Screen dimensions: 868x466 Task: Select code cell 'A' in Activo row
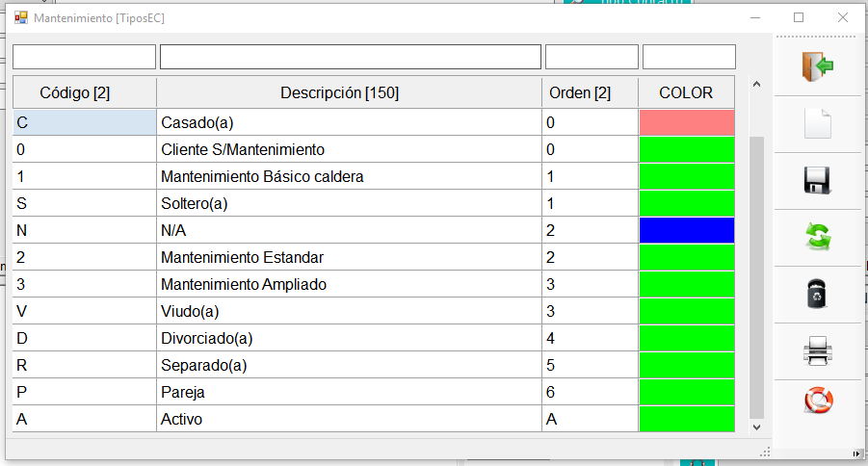pos(85,419)
